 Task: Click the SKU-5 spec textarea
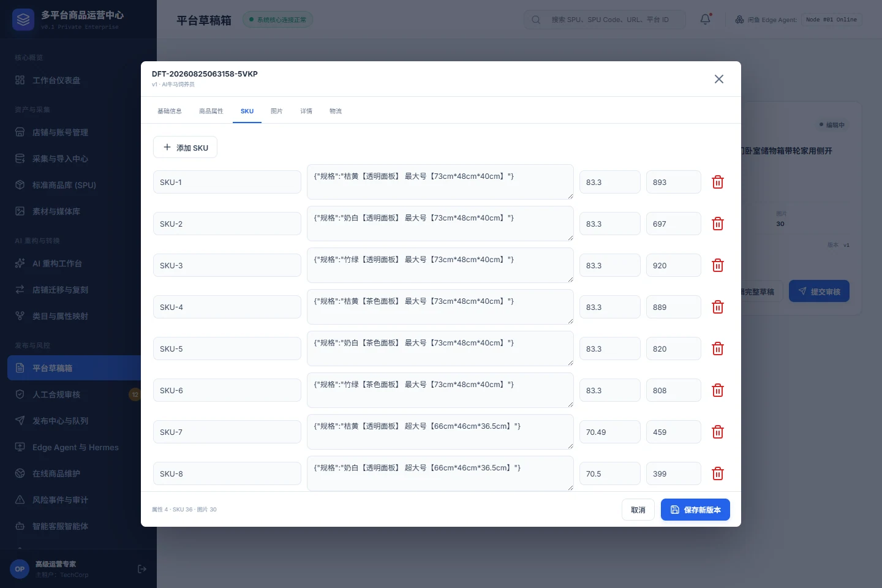point(440,349)
